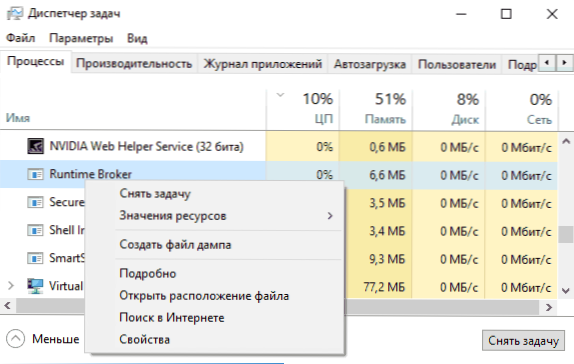
Task: Sort by the Диск column header
Action: (x=465, y=119)
